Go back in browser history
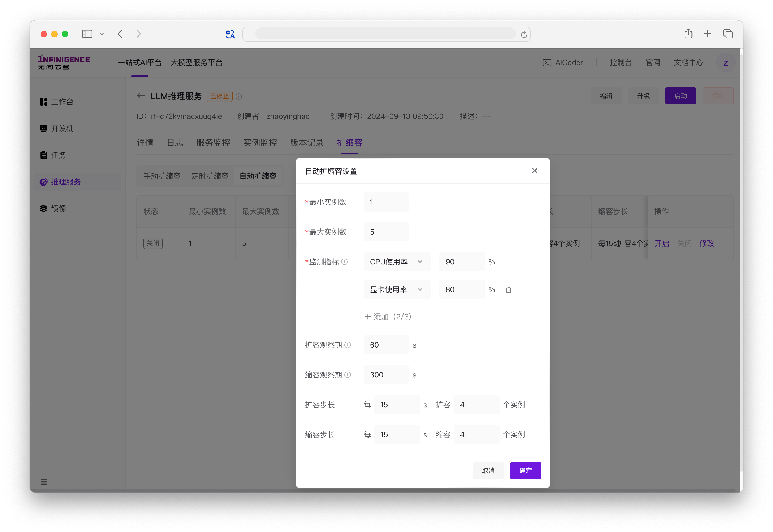 click(x=120, y=34)
